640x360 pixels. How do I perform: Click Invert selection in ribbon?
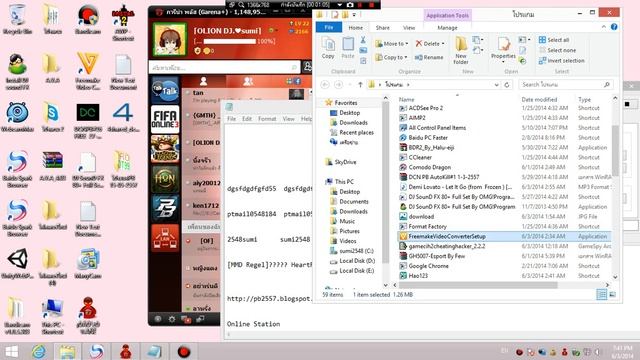562,60
